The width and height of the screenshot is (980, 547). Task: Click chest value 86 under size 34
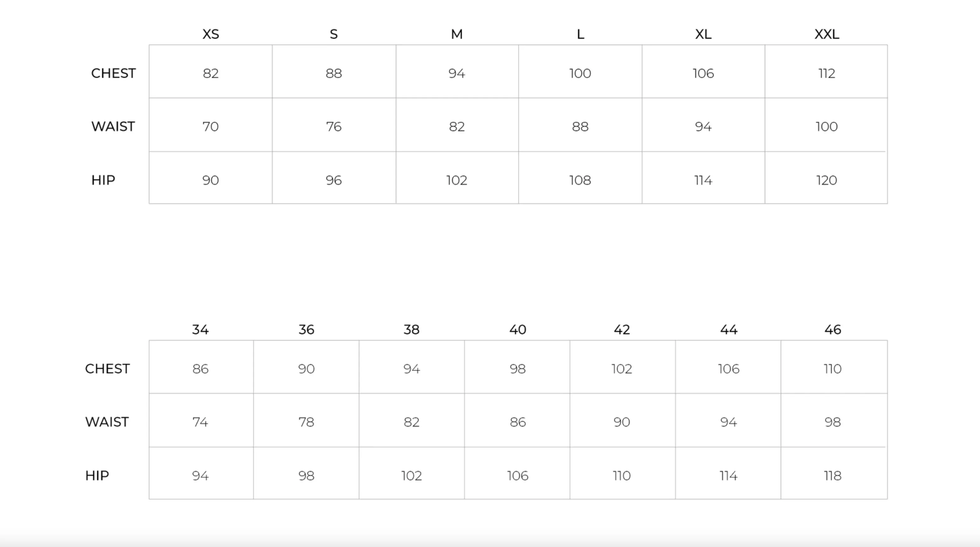point(200,369)
